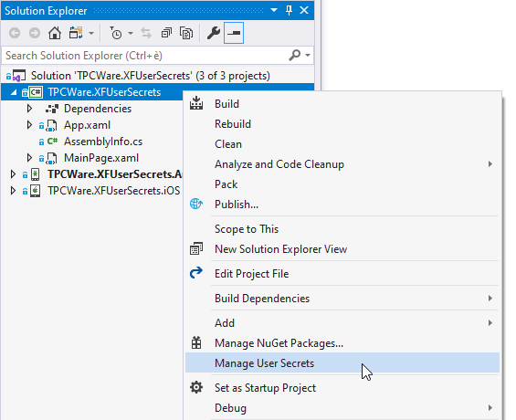Click the Publish globe icon
516x420 pixels.
(196, 204)
